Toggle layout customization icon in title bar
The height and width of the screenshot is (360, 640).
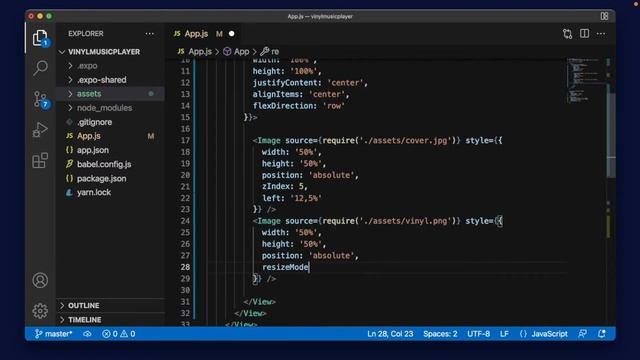[604, 16]
